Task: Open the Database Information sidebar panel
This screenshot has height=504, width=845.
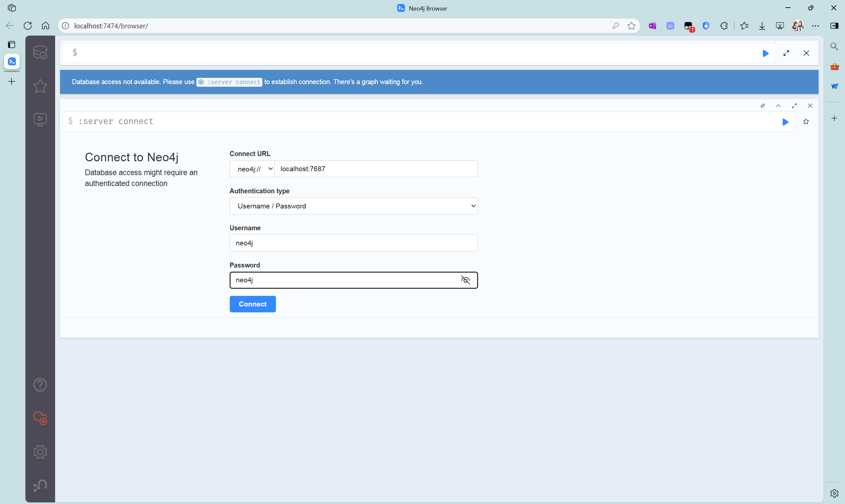Action: (x=40, y=52)
